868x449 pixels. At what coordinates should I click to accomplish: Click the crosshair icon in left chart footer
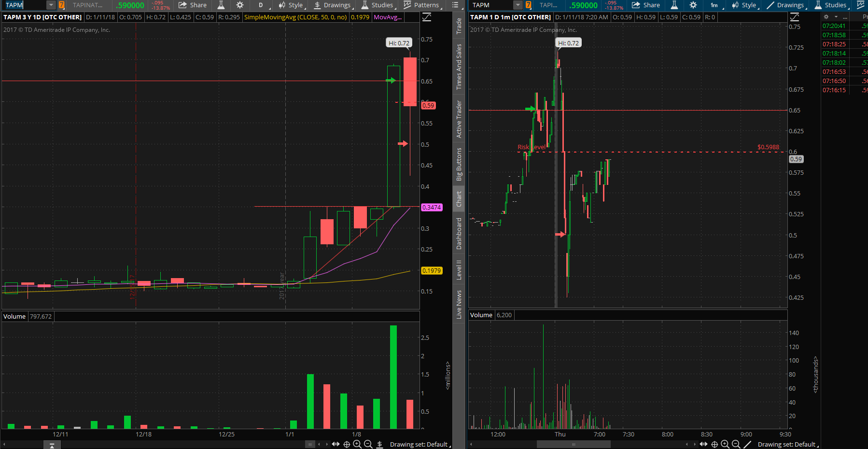click(347, 444)
